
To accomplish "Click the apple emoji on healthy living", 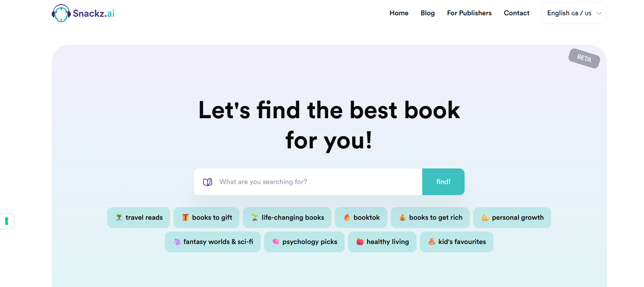I will click(360, 242).
